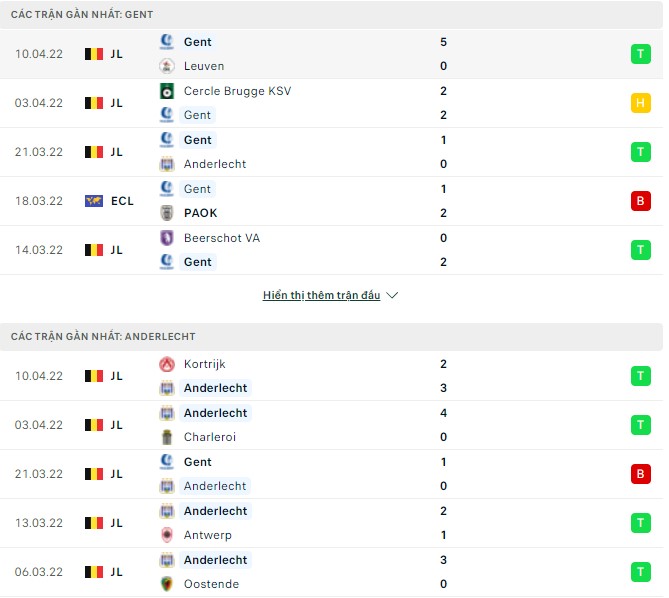
Task: Click the Antwerp club crest icon
Action: (167, 535)
